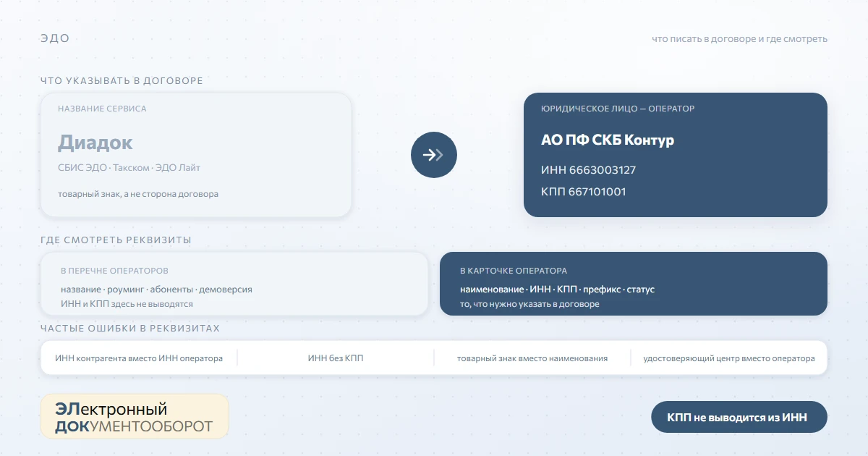Click the round arrow icon between the cards

pos(434,155)
